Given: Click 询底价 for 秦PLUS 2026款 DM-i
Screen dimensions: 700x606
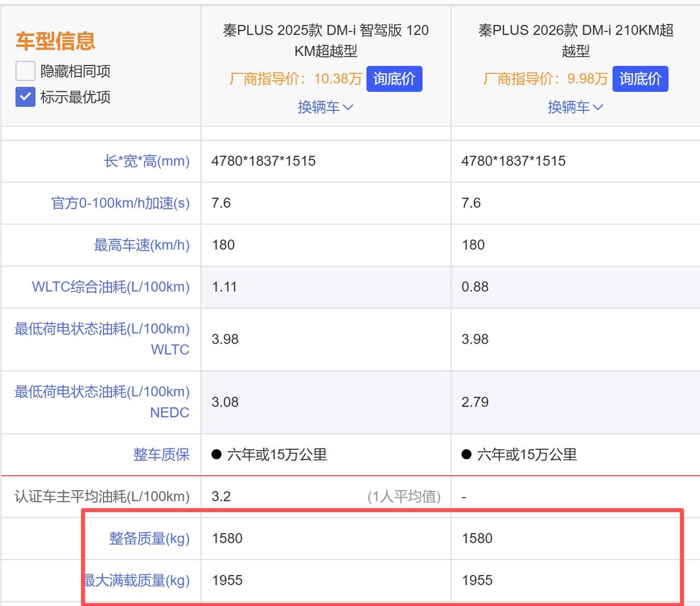Looking at the screenshot, I should pos(640,79).
